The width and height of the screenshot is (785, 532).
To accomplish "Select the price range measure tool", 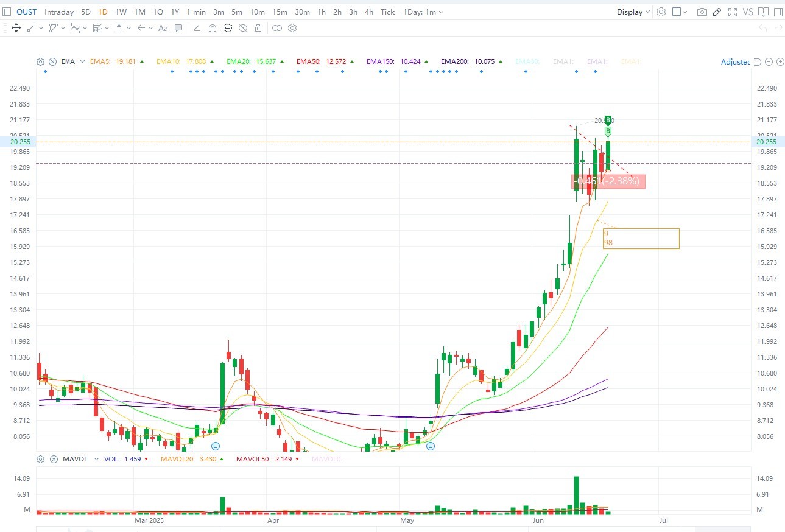I will coord(97,27).
